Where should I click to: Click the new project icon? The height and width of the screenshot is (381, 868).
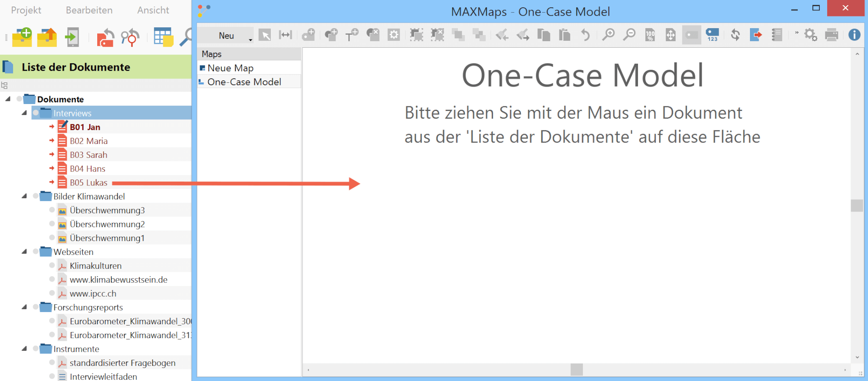click(x=22, y=37)
